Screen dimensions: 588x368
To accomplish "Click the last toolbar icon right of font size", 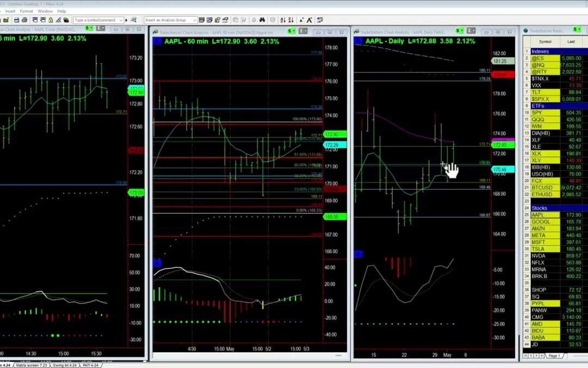I will coord(320,20).
